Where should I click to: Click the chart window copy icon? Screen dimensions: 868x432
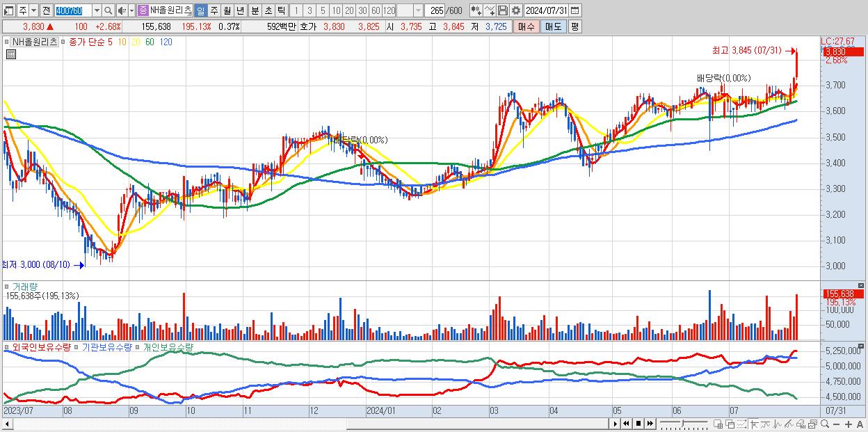click(812, 423)
